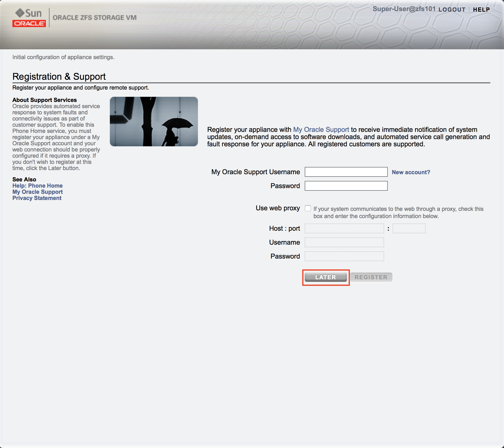Click the Sun Oracle logo
504x448 pixels.
coord(29,18)
